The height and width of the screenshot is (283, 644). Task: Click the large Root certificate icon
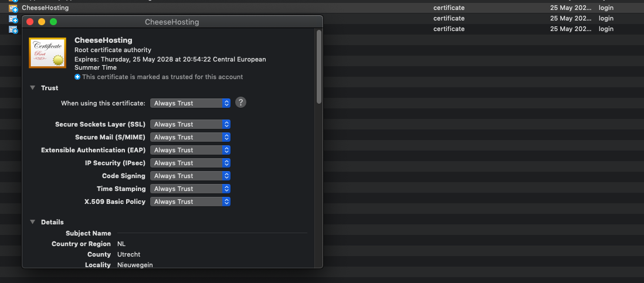pyautogui.click(x=48, y=53)
